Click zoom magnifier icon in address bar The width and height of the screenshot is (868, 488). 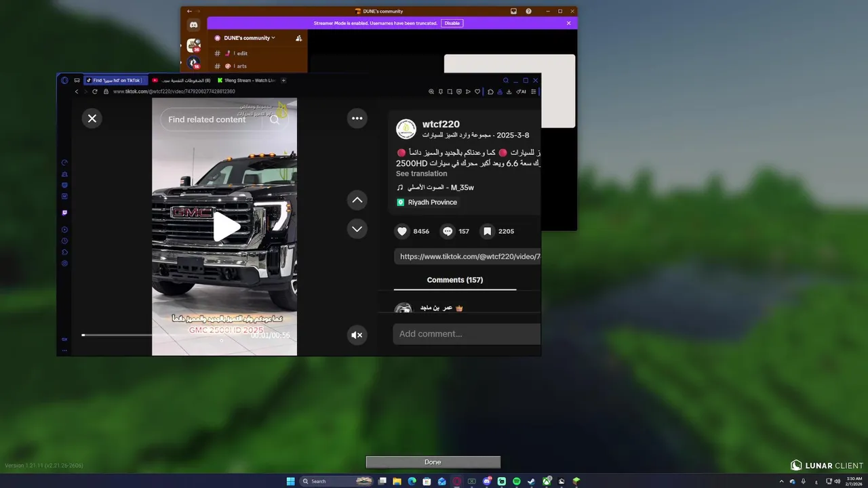click(431, 91)
